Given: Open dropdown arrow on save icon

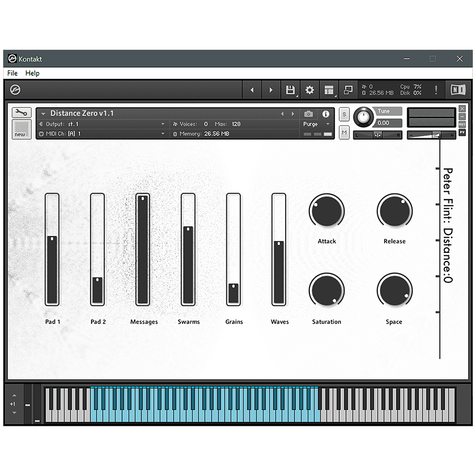Looking at the screenshot, I should click(297, 96).
